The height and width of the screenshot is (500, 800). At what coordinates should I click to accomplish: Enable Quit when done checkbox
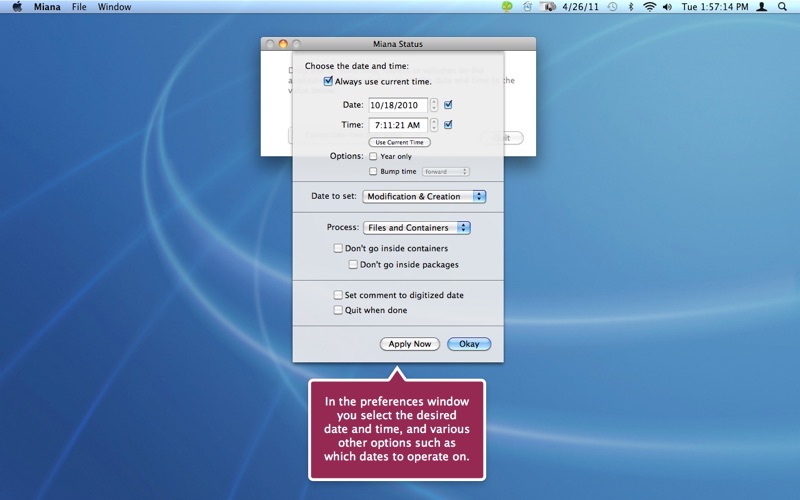pos(338,310)
